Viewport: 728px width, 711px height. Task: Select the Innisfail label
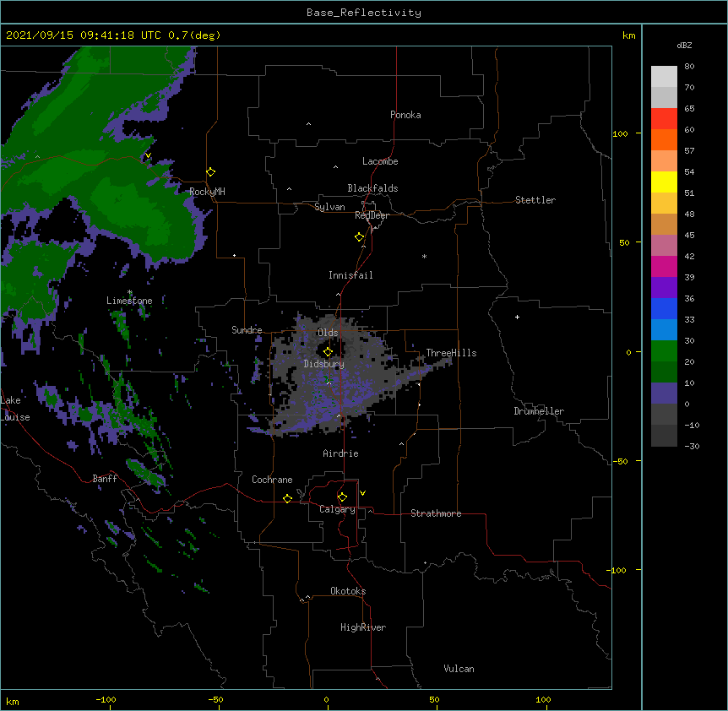350,275
